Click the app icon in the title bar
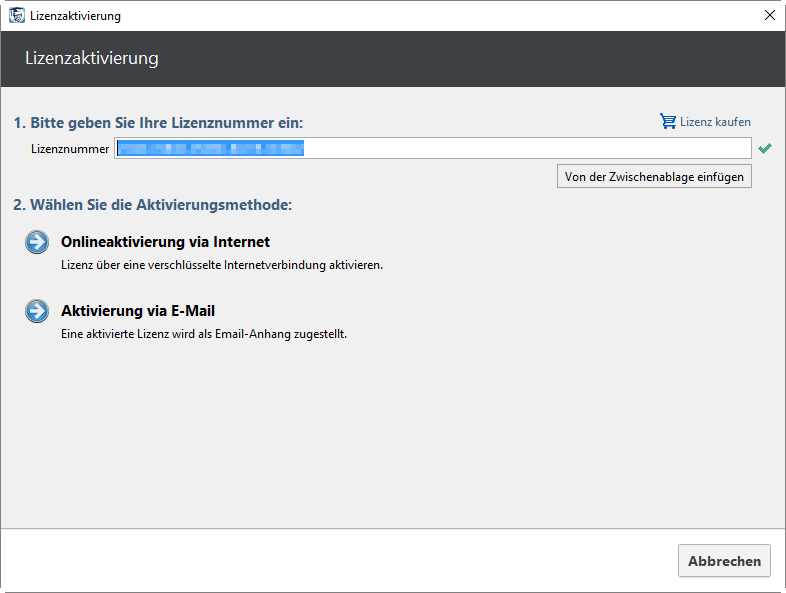Image resolution: width=786 pixels, height=593 pixels. (16, 16)
